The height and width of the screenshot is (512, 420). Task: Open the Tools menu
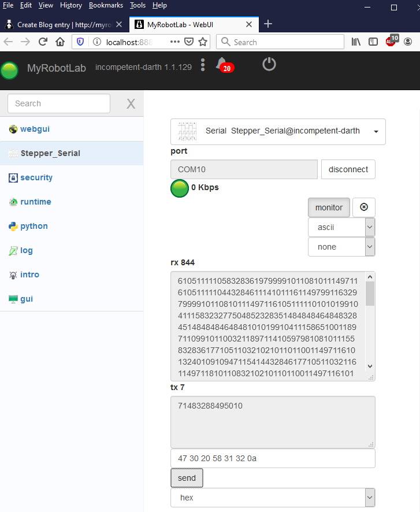click(x=137, y=5)
